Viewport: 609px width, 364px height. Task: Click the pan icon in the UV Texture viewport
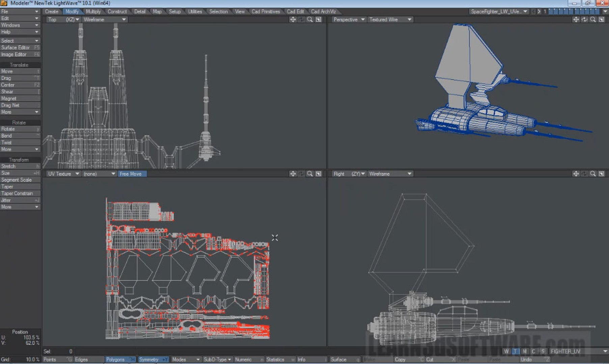pos(293,174)
